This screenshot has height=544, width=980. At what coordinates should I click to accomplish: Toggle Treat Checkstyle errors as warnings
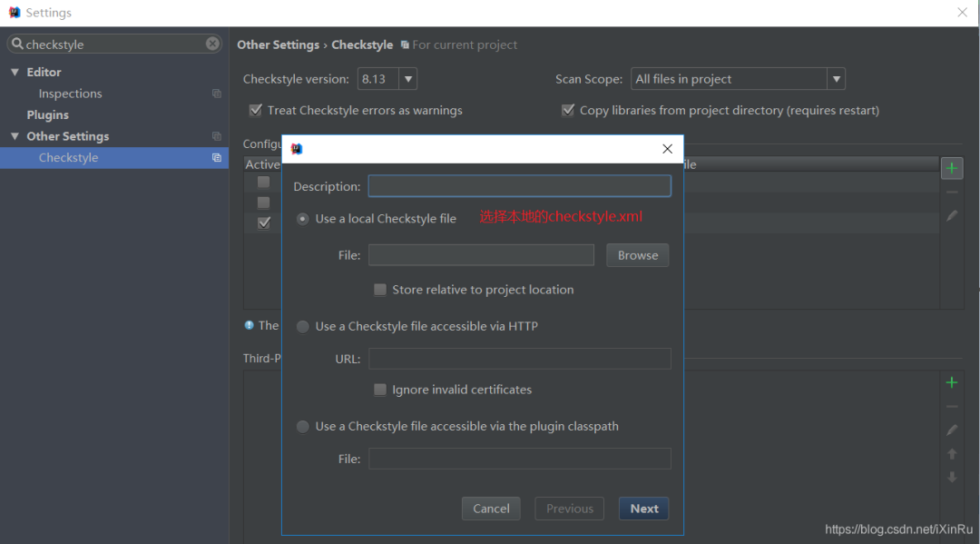pos(256,110)
